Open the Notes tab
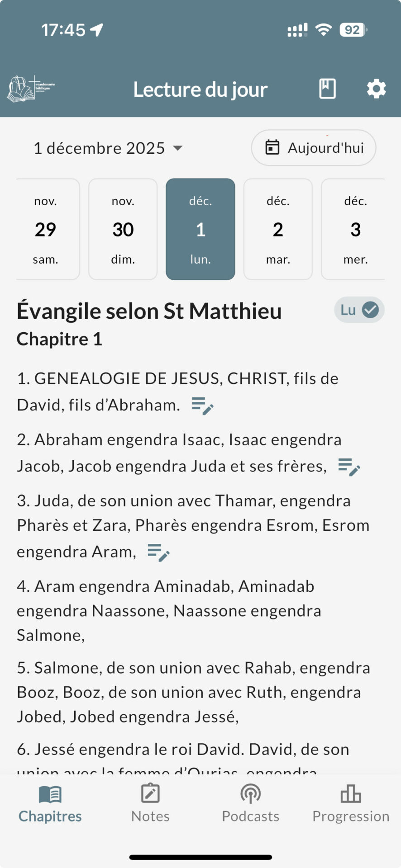This screenshot has width=401, height=868. pos(150,803)
